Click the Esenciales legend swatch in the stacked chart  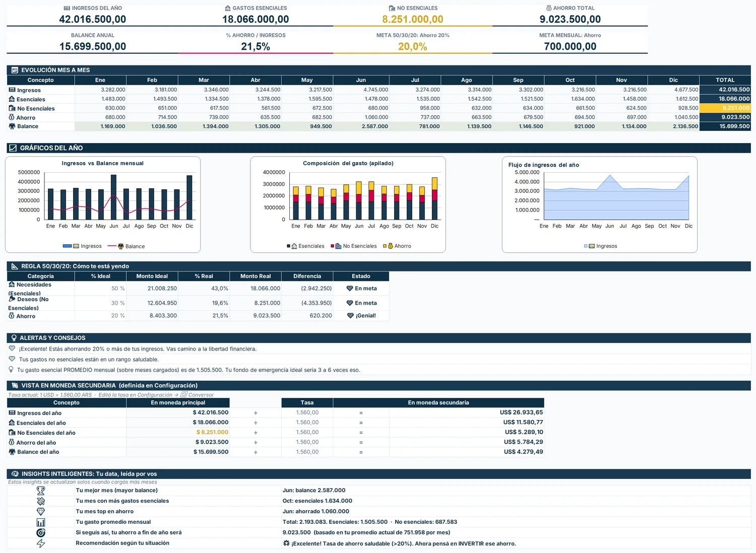(x=288, y=246)
